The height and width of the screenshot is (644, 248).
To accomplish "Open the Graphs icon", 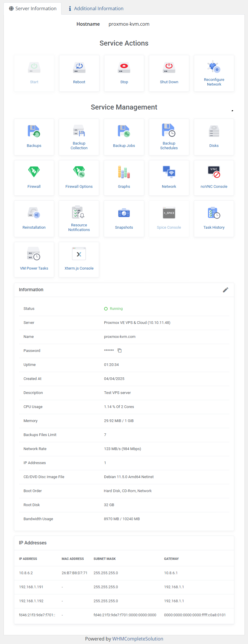I will (x=124, y=172).
